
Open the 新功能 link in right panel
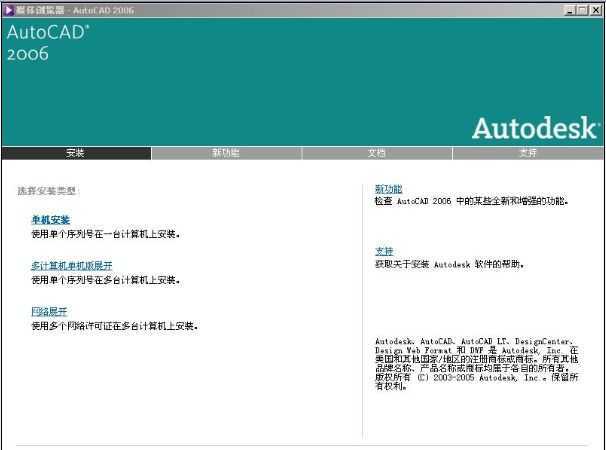(388, 189)
